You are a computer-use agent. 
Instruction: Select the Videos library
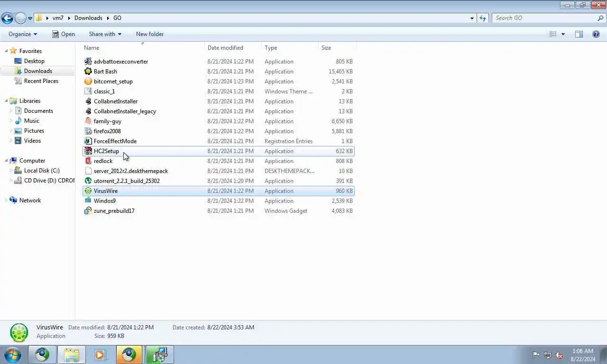(32, 141)
